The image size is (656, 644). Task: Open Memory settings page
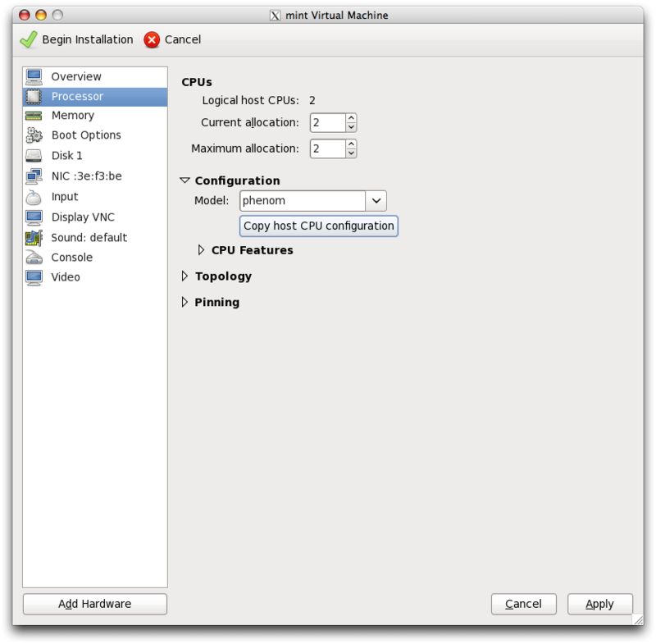95,116
